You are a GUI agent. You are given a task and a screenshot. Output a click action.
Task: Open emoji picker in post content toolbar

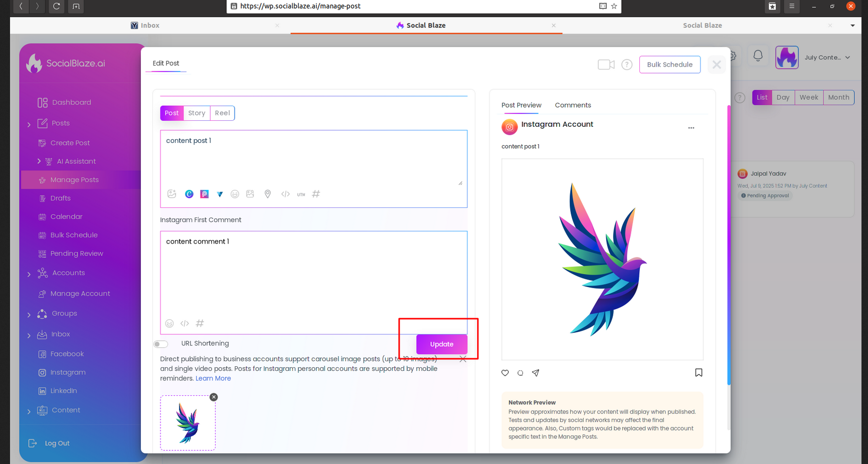coord(235,194)
